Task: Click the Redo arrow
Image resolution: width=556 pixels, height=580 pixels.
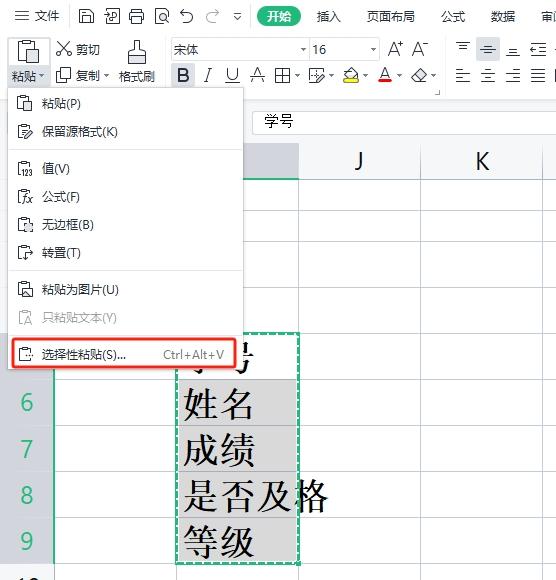Action: 212,16
